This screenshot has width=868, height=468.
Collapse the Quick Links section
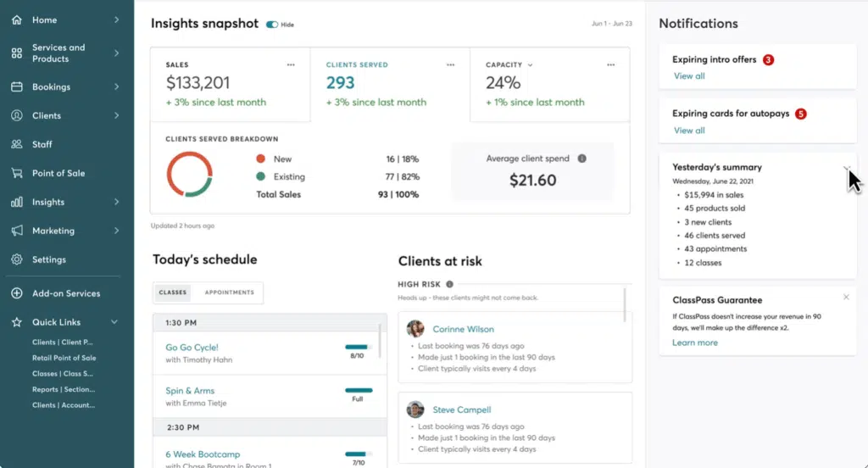tap(114, 322)
